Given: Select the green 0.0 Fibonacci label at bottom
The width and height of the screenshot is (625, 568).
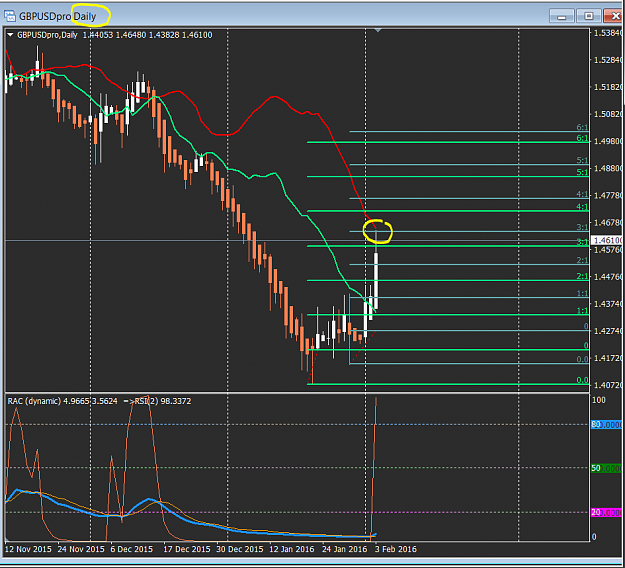Looking at the screenshot, I should [582, 380].
